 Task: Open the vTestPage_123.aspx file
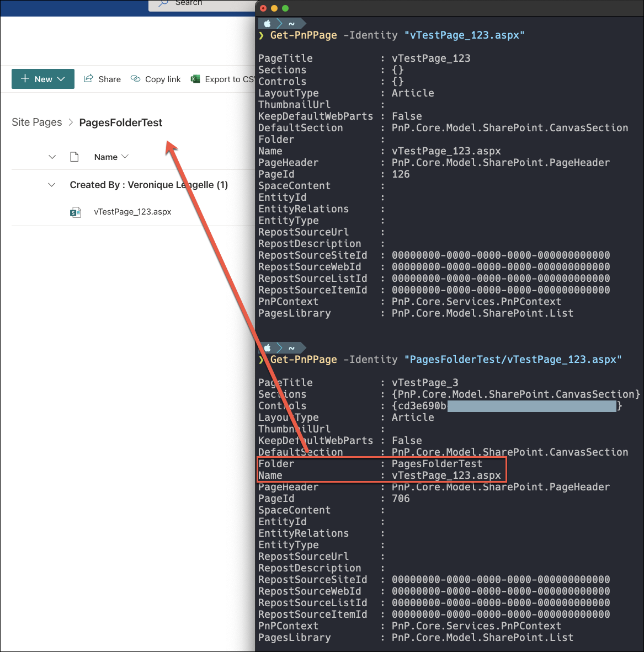coord(132,211)
